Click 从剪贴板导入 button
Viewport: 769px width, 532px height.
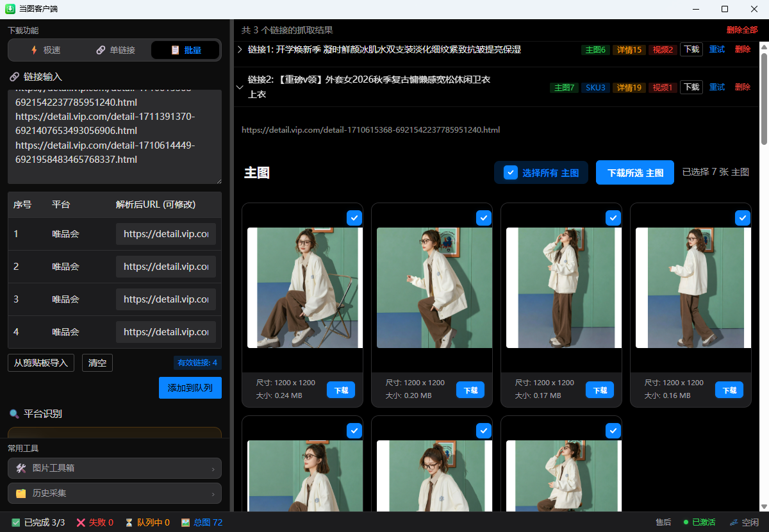41,363
